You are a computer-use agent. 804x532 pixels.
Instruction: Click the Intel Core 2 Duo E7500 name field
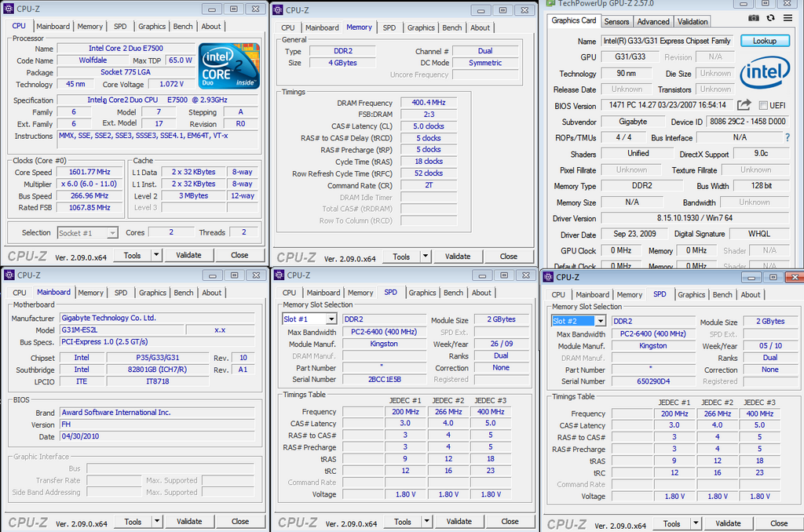126,48
